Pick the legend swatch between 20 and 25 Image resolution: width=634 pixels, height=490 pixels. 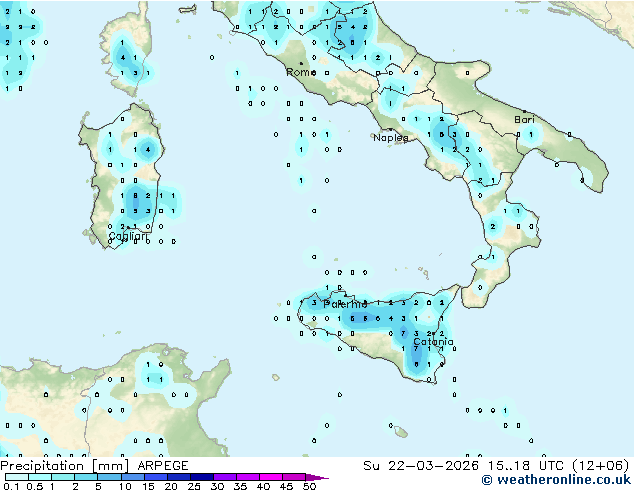pyautogui.click(x=178, y=477)
